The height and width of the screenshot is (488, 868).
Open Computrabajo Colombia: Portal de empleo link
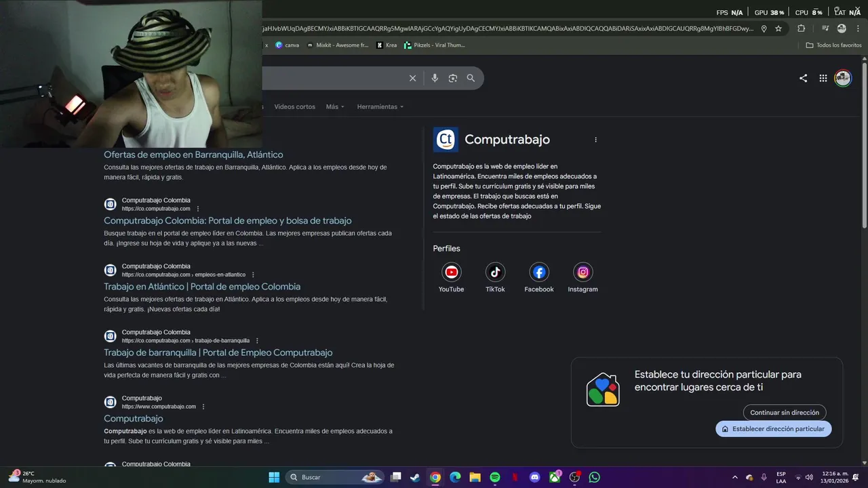click(228, 221)
